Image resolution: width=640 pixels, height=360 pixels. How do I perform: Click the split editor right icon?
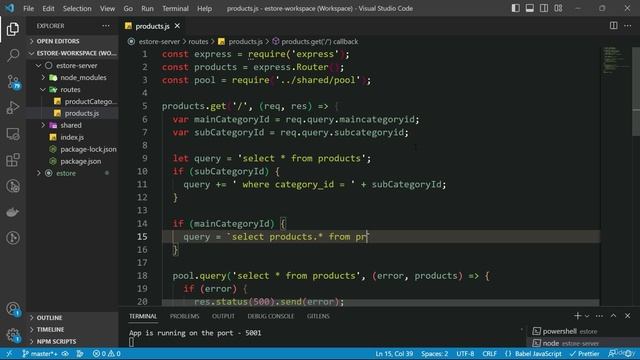pos(613,26)
